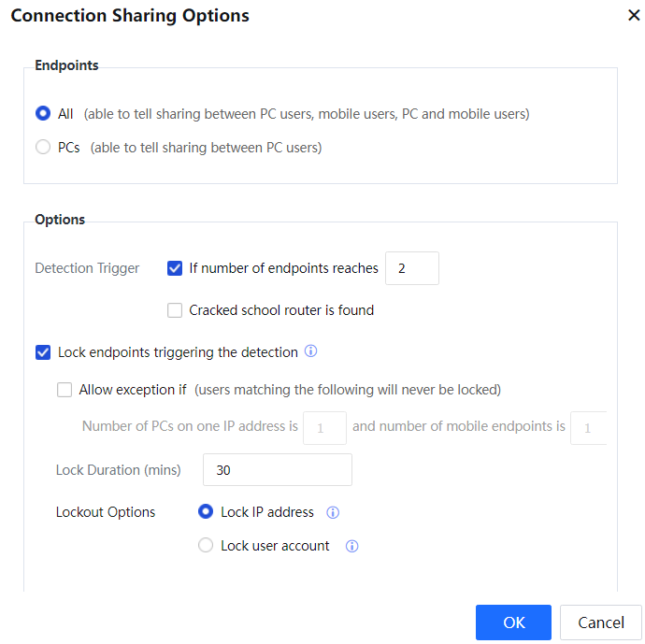Choose Lock IP address lockout option
This screenshot has width=645, height=644.
[x=206, y=512]
